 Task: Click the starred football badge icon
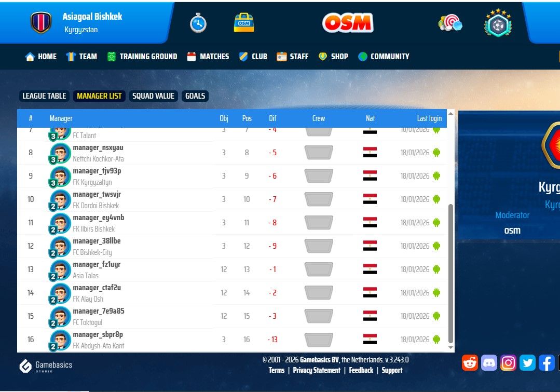[498, 23]
